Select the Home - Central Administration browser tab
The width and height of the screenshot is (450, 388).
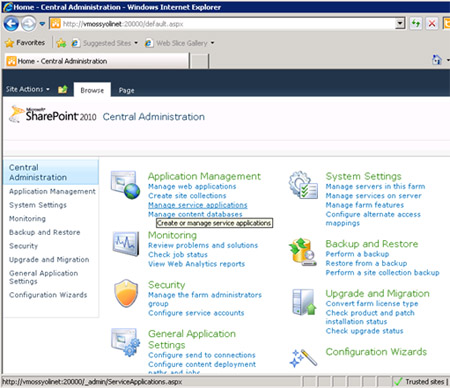point(97,61)
